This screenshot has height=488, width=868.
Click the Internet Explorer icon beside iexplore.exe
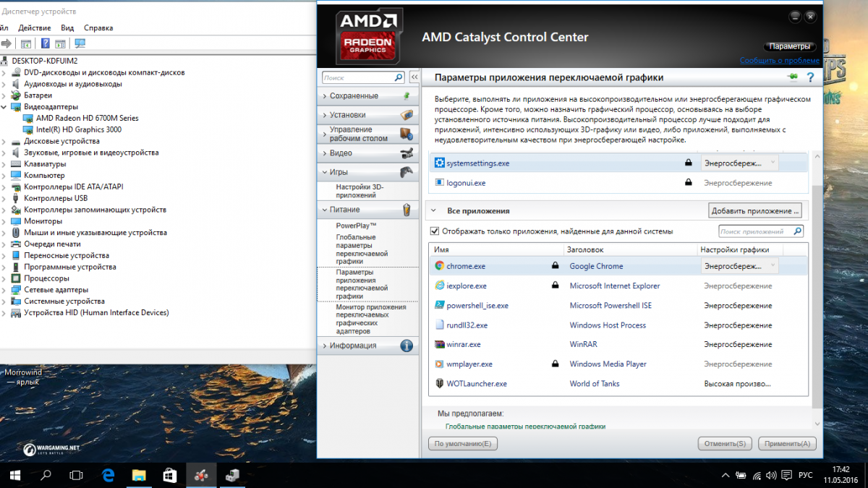(x=439, y=286)
